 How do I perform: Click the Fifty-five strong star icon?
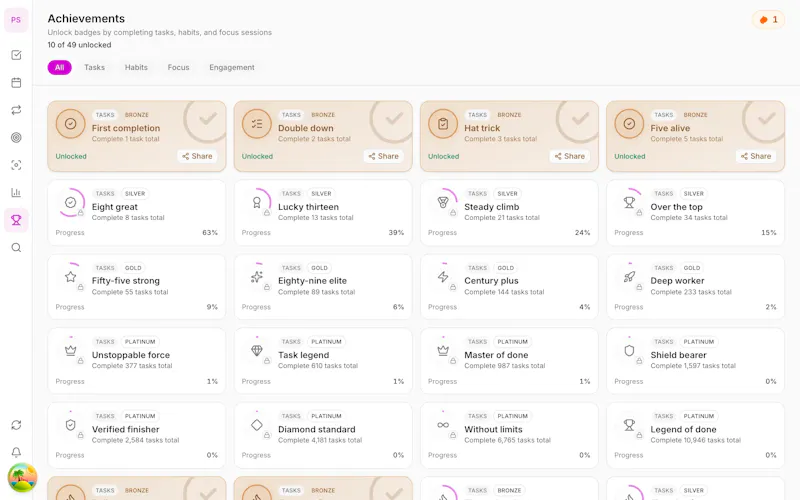[x=70, y=277]
